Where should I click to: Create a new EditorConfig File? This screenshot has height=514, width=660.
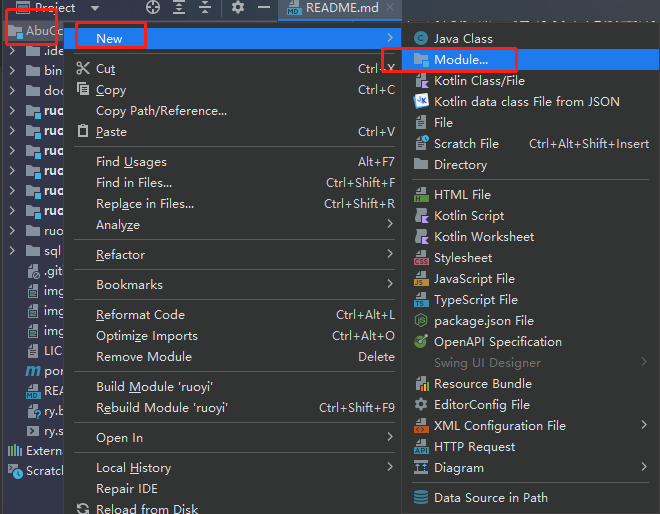tap(531, 405)
